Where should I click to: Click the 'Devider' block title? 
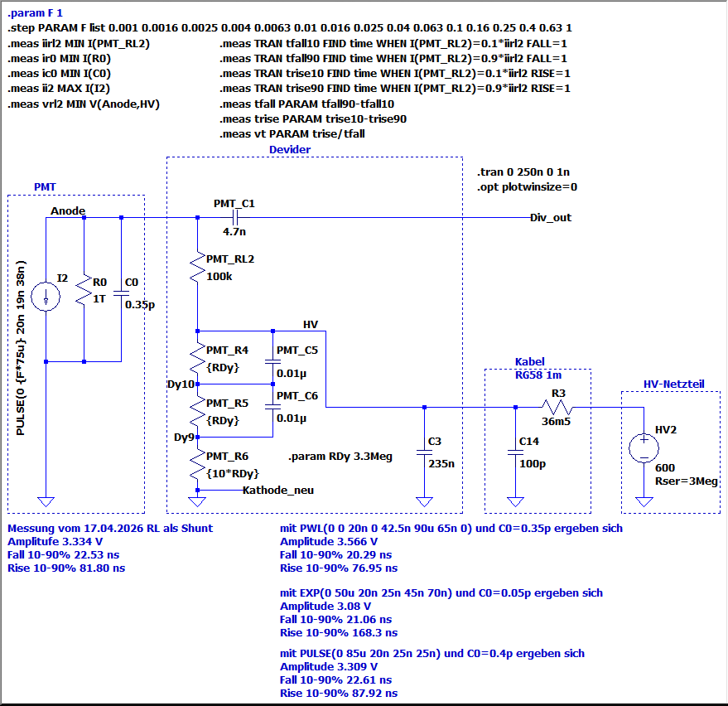tap(290, 149)
